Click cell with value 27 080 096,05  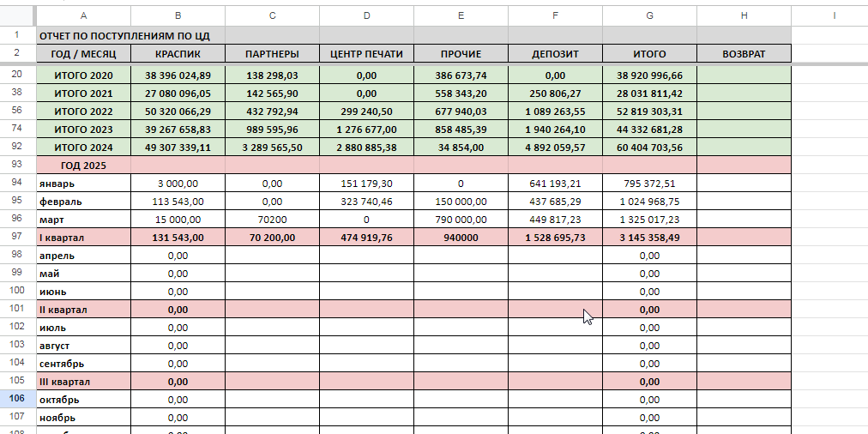click(178, 93)
